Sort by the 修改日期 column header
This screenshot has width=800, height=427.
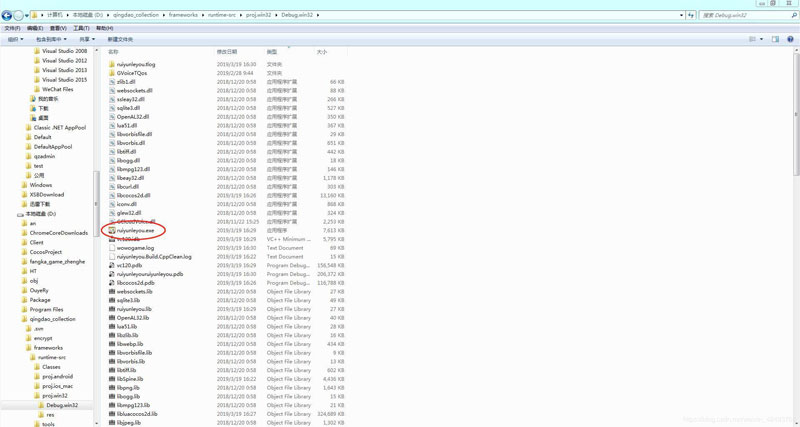[x=227, y=52]
